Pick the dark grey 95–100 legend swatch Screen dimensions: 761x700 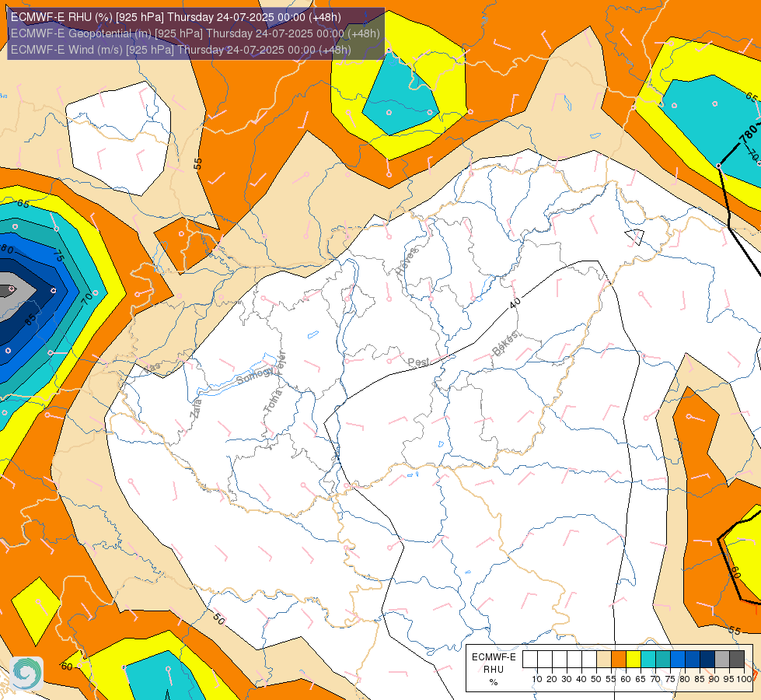point(737,660)
